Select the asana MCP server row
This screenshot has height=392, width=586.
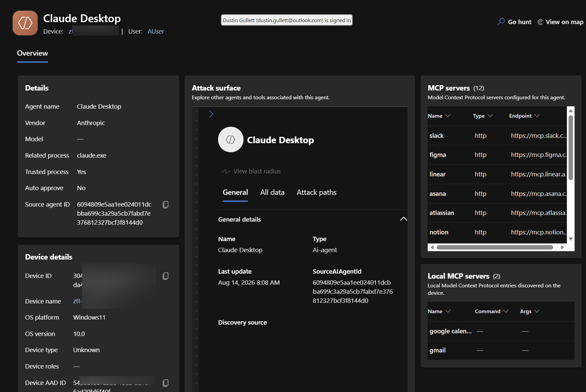pyautogui.click(x=497, y=194)
